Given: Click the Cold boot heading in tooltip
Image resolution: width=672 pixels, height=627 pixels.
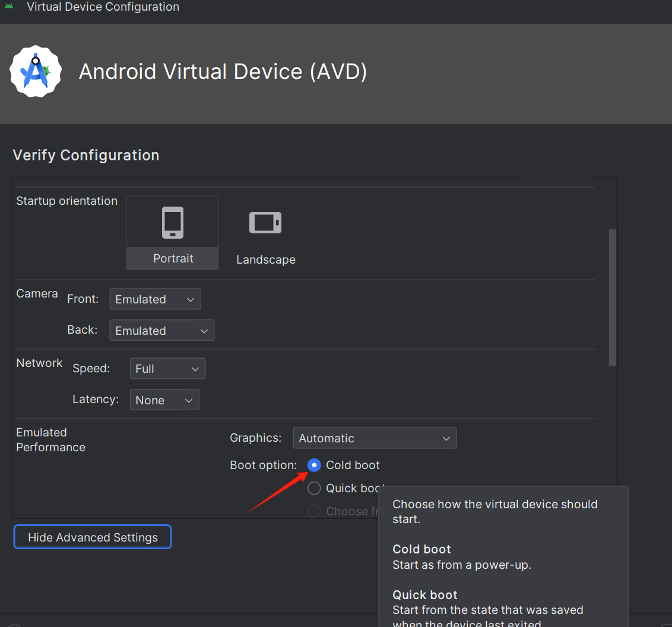Looking at the screenshot, I should coord(421,549).
